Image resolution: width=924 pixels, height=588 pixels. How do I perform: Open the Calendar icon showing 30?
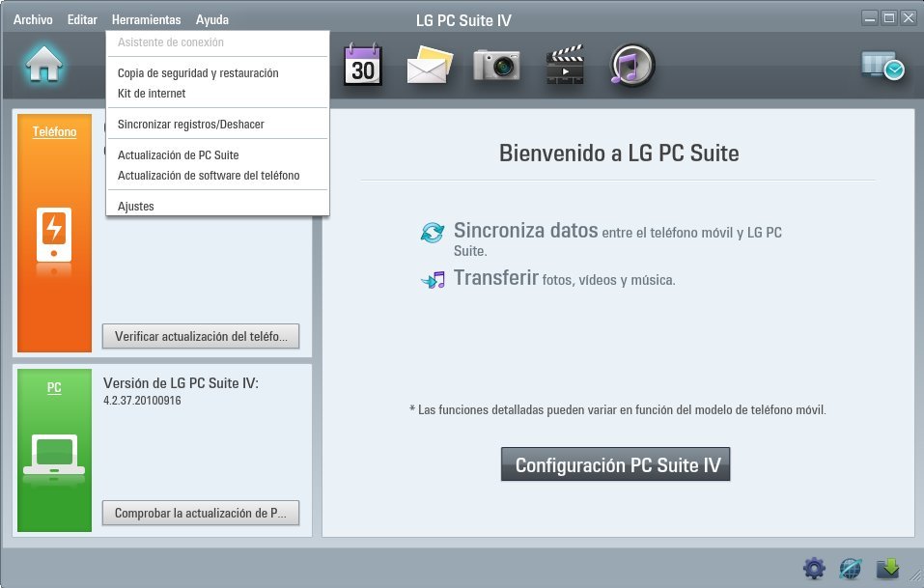[x=363, y=65]
